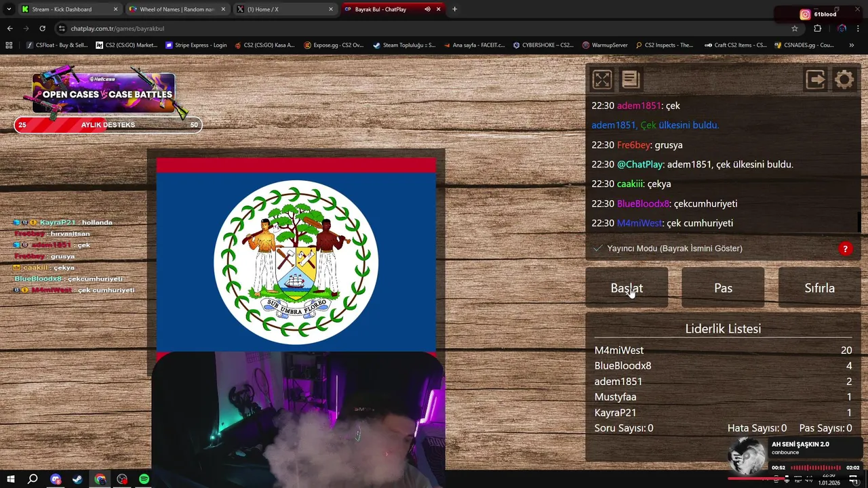Open Steam Topluluğu bookmark
Image resolution: width=868 pixels, height=488 pixels.
point(404,45)
